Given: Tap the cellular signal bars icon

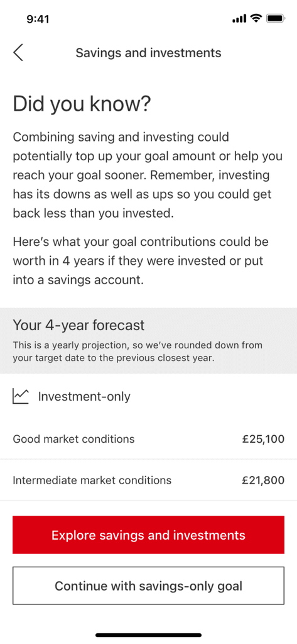Looking at the screenshot, I should (239, 18).
